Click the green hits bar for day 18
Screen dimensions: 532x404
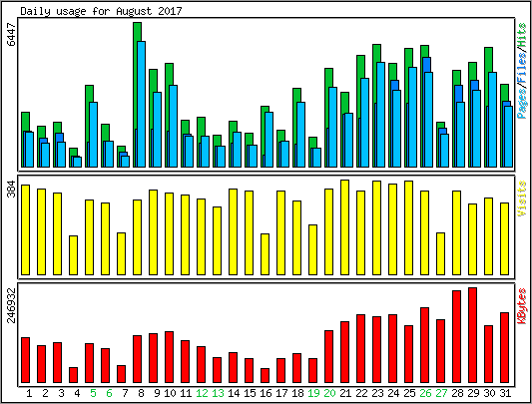(296, 95)
